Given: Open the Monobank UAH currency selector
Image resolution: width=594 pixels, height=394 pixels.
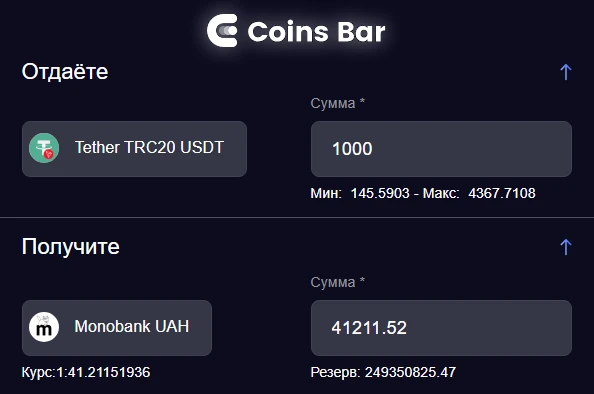Looking at the screenshot, I should [x=117, y=328].
